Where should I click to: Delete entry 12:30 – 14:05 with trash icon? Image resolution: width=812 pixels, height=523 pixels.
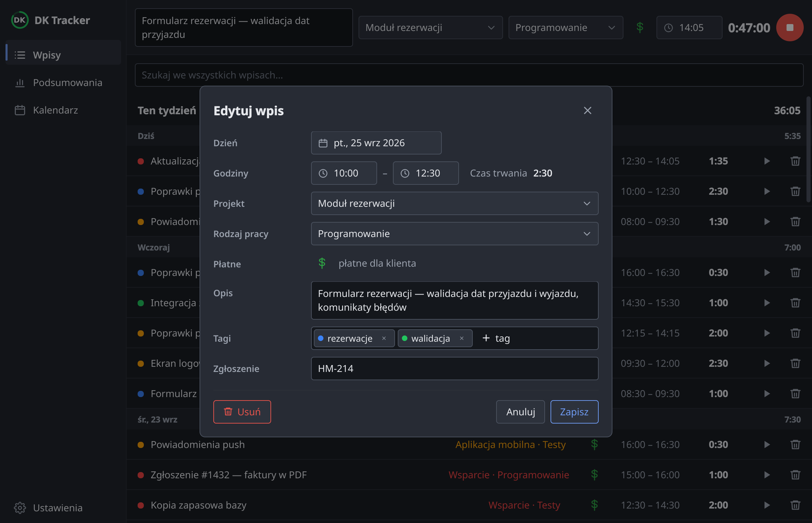coord(795,161)
